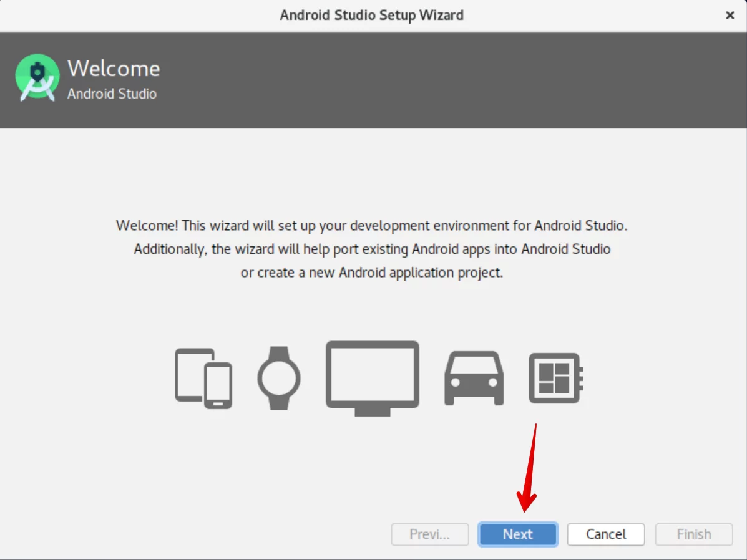Close the Setup Wizard window
The image size is (747, 560).
click(x=730, y=15)
